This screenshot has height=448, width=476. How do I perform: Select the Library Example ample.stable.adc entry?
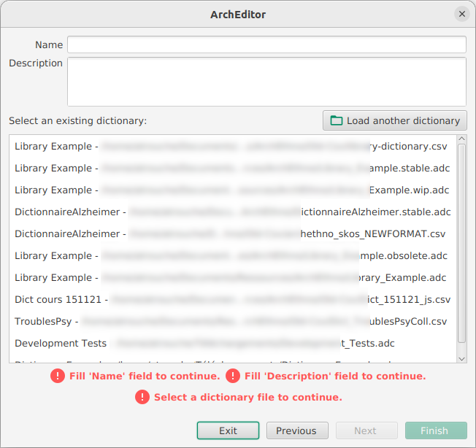tap(233, 168)
